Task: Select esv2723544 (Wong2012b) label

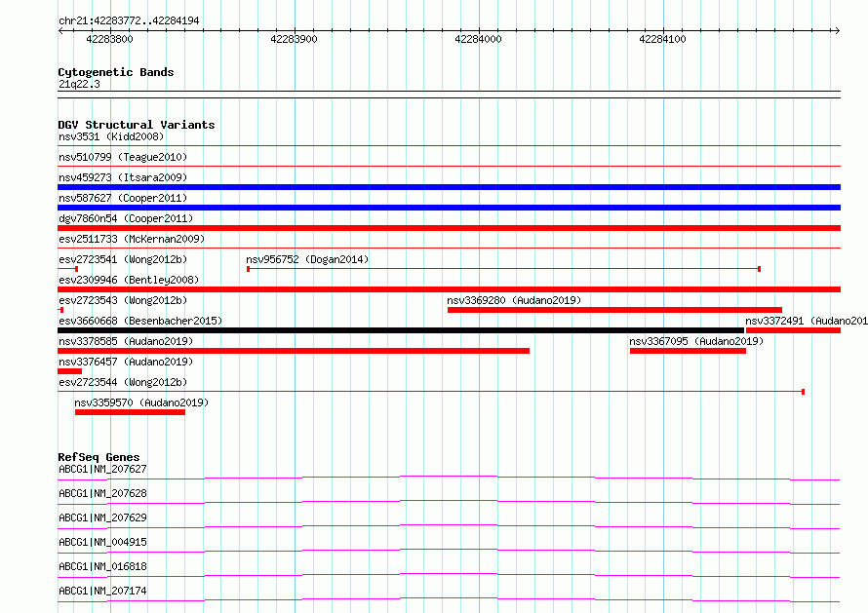Action: [123, 382]
